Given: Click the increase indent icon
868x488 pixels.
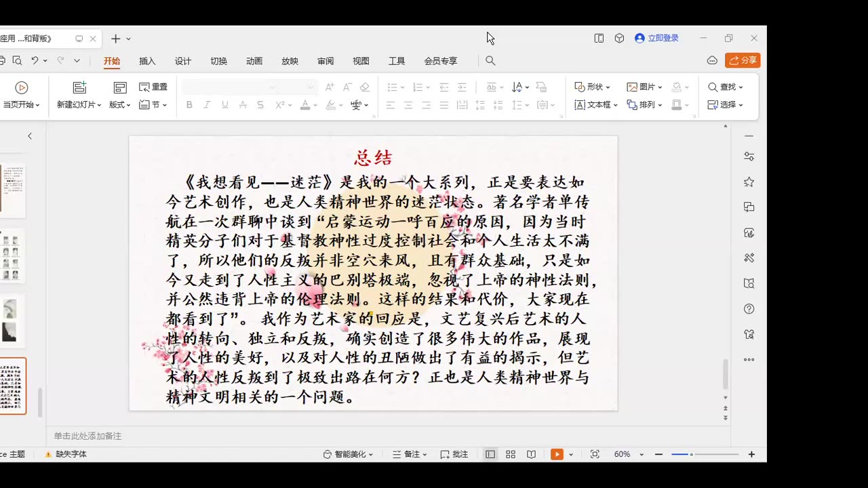Looking at the screenshot, I should click(462, 87).
